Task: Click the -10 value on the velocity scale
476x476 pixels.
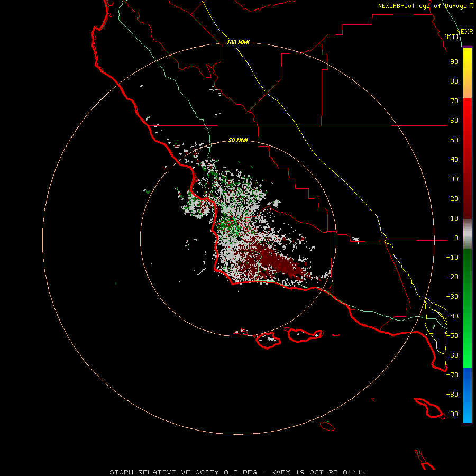Action: (452, 258)
